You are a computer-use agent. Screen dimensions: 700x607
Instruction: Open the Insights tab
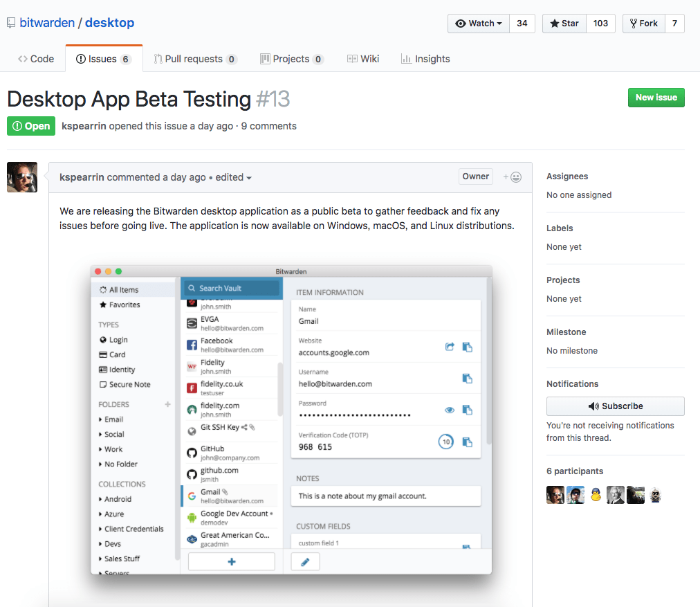click(x=425, y=59)
